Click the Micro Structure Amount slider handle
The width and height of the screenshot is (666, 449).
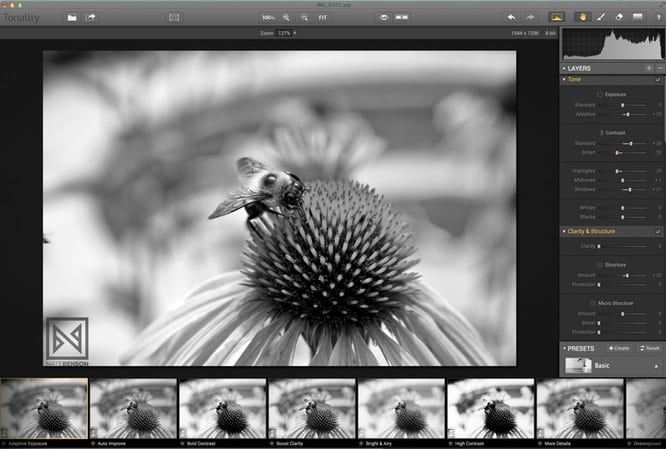coord(623,314)
